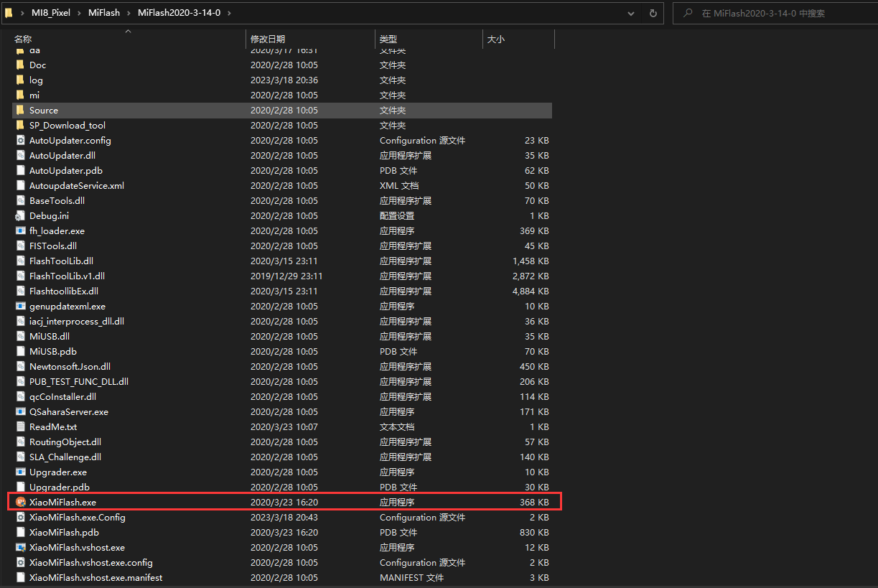The height and width of the screenshot is (588, 878).
Task: Click the QSaharaServer.exe application icon
Action: coord(20,411)
